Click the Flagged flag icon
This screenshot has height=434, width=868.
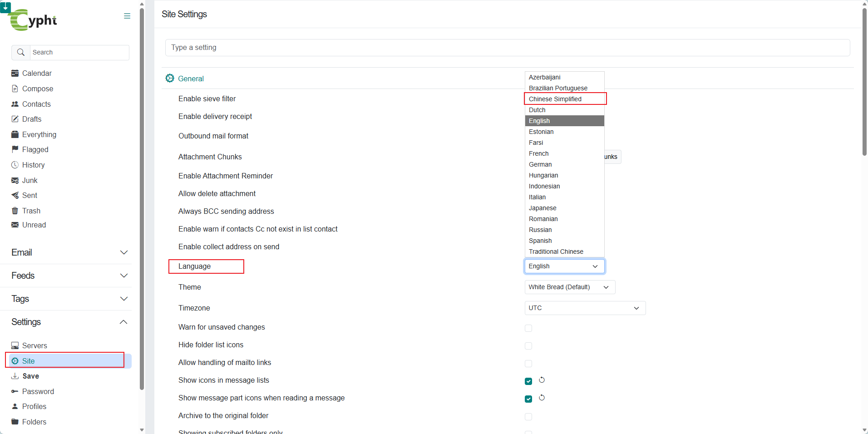(x=15, y=149)
